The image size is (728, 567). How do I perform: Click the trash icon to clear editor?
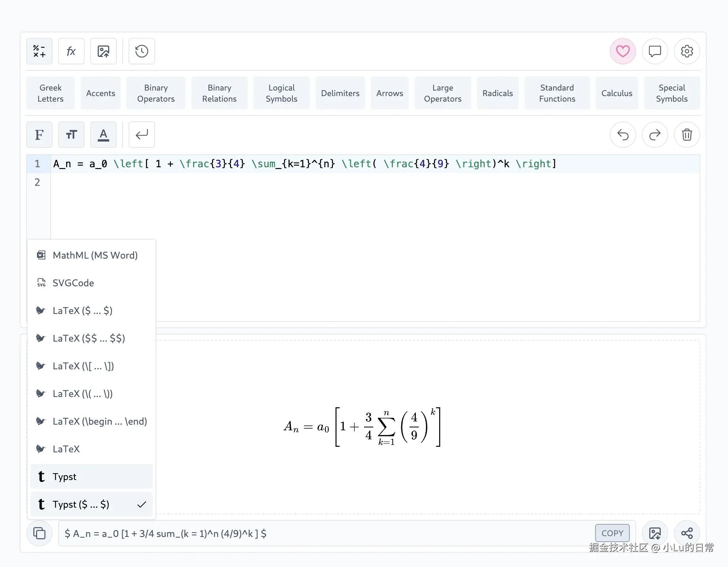687,135
